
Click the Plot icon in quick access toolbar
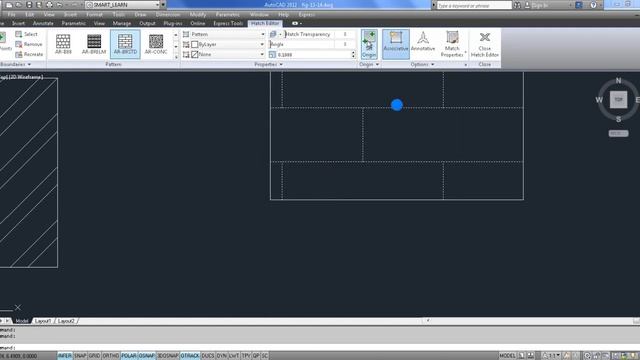[x=49, y=5]
